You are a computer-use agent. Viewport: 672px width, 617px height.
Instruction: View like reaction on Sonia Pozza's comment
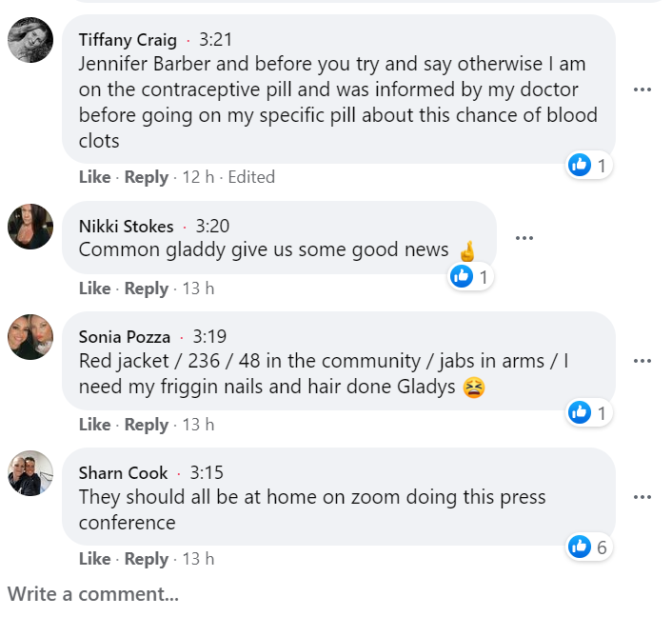[x=589, y=412]
